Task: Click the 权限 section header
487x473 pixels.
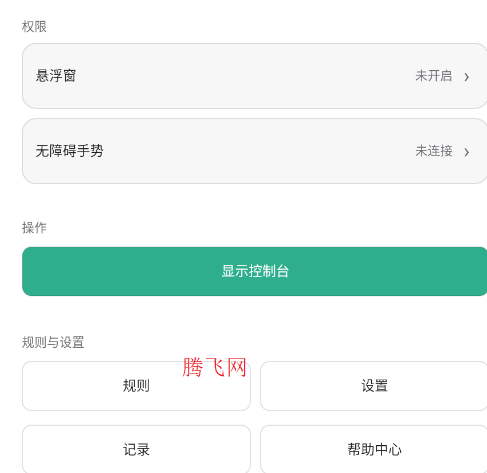Action: click(34, 27)
